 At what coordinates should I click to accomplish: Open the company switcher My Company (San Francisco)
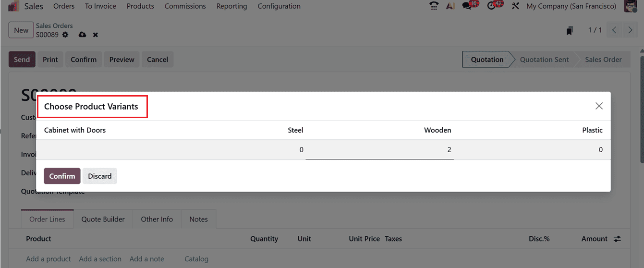point(571,6)
